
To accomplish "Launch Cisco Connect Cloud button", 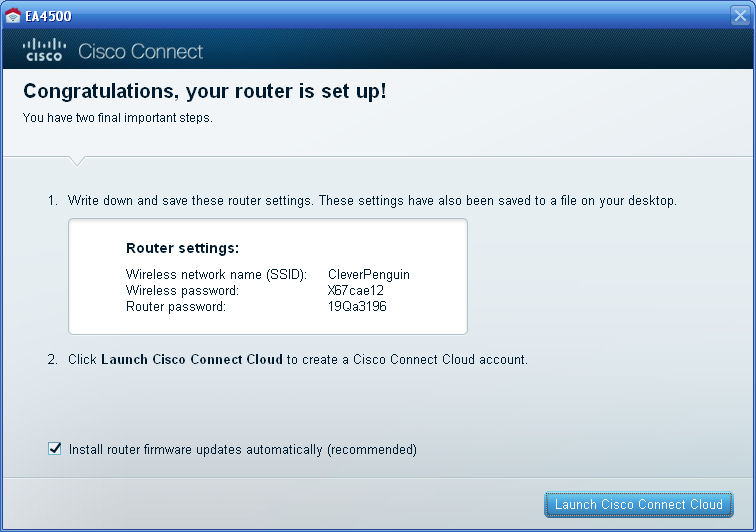I will click(638, 505).
